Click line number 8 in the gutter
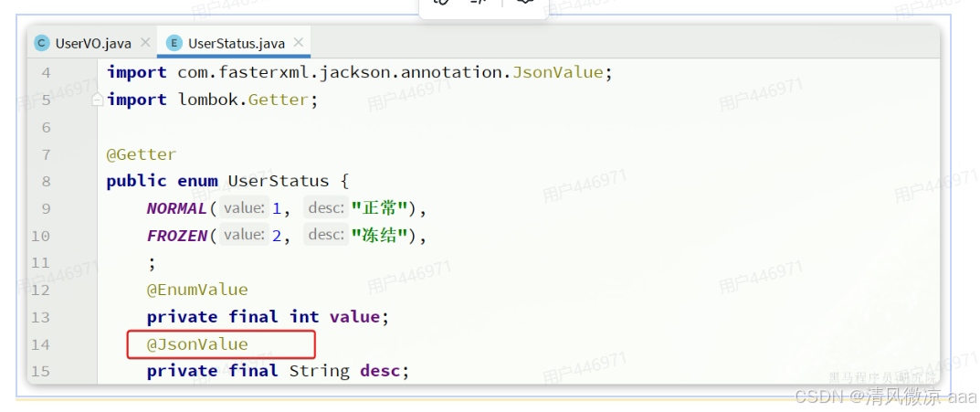This screenshot has width=980, height=412. click(x=47, y=181)
